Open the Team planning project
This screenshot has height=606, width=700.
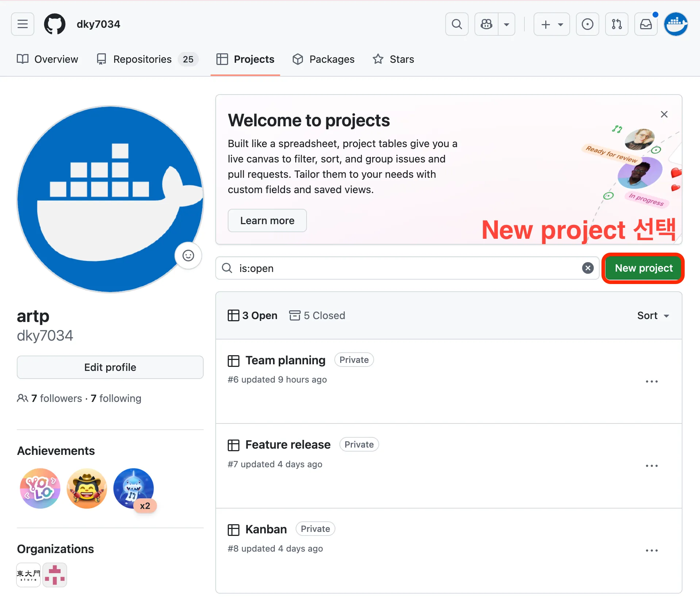coord(285,360)
